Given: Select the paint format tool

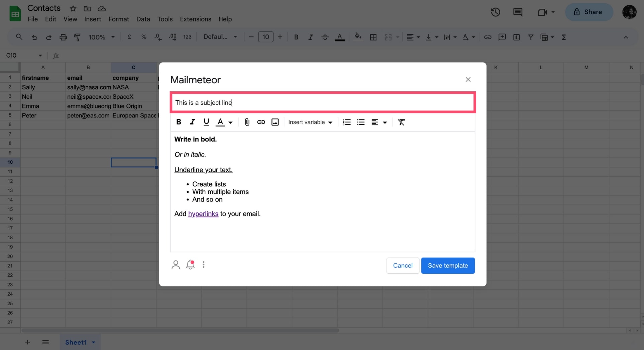Looking at the screenshot, I should pos(77,37).
